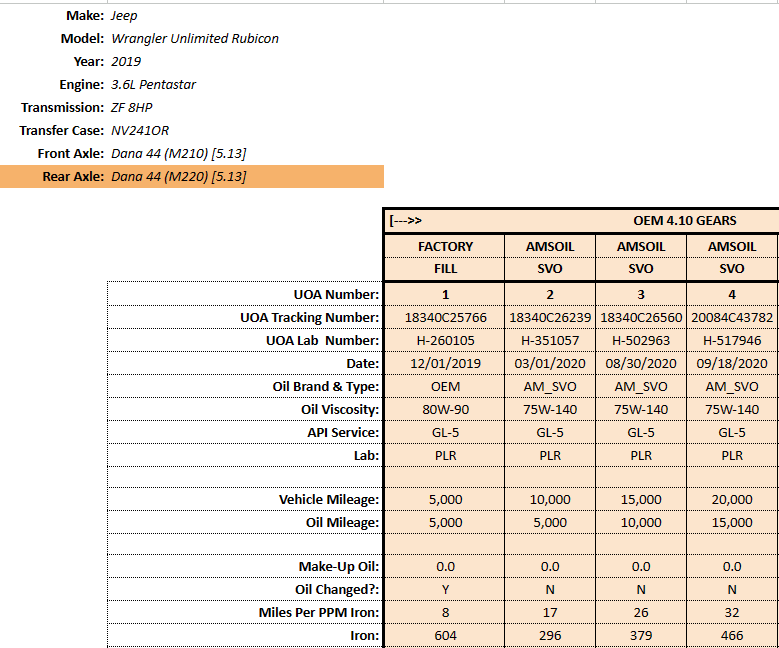Click the Miles Per PPM Iron value '17'
This screenshot has height=648, width=779.
pyautogui.click(x=550, y=612)
